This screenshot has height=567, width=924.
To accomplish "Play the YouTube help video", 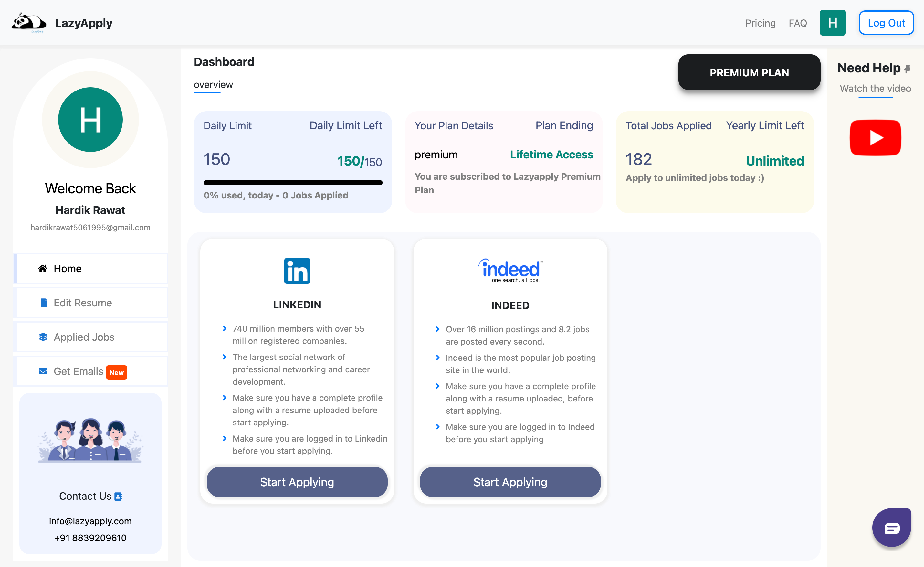I will click(x=875, y=138).
